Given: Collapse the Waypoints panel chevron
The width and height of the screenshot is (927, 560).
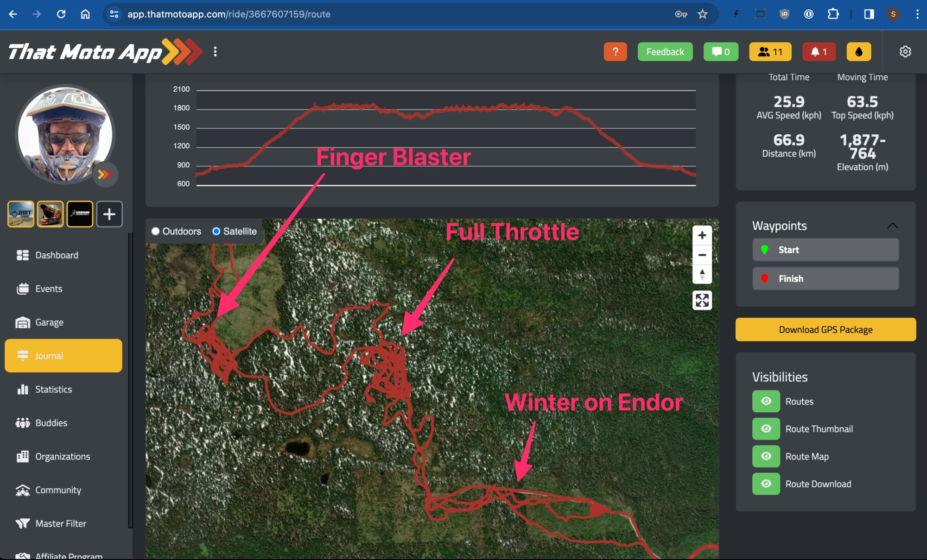Looking at the screenshot, I should (x=892, y=226).
